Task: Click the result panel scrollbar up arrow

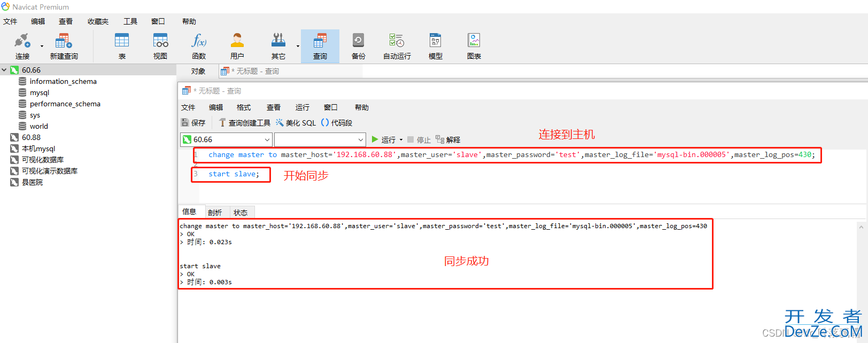Action: point(861,227)
